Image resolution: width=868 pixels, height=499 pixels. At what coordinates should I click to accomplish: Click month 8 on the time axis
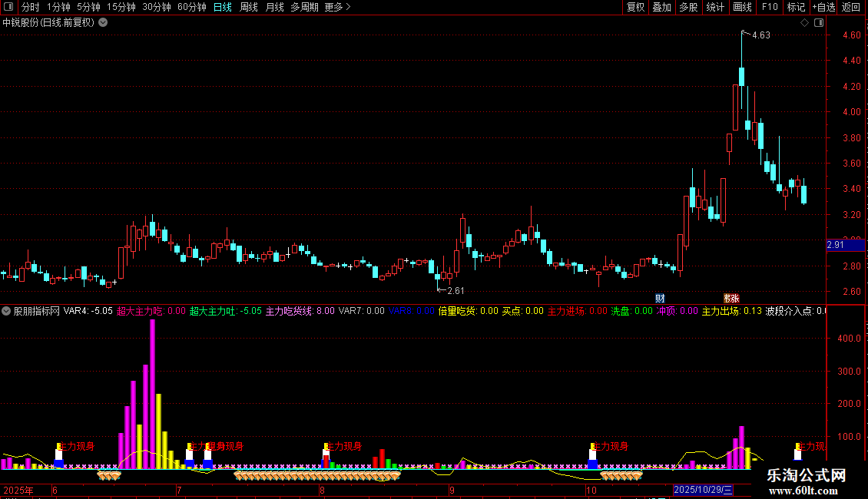tap(322, 490)
